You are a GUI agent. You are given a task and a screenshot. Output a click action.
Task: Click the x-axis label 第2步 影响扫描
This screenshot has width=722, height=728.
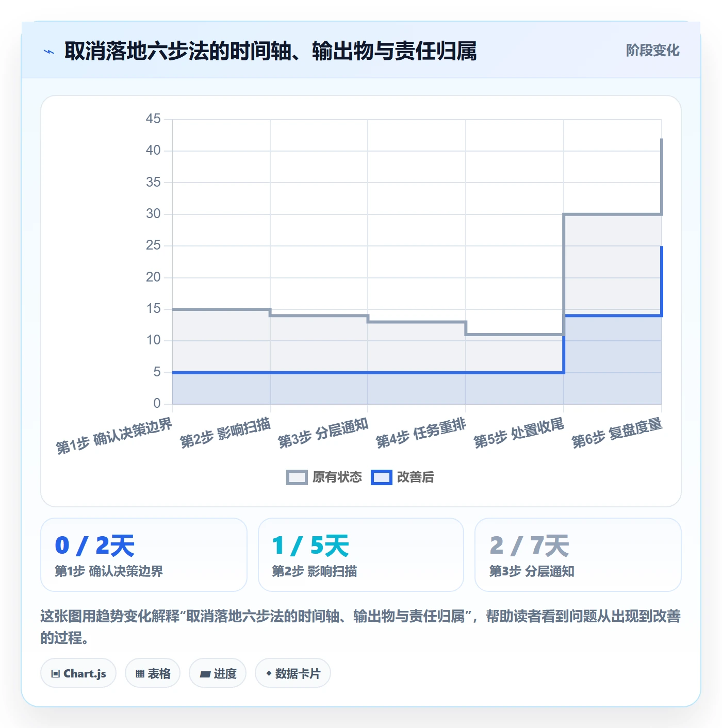click(225, 433)
